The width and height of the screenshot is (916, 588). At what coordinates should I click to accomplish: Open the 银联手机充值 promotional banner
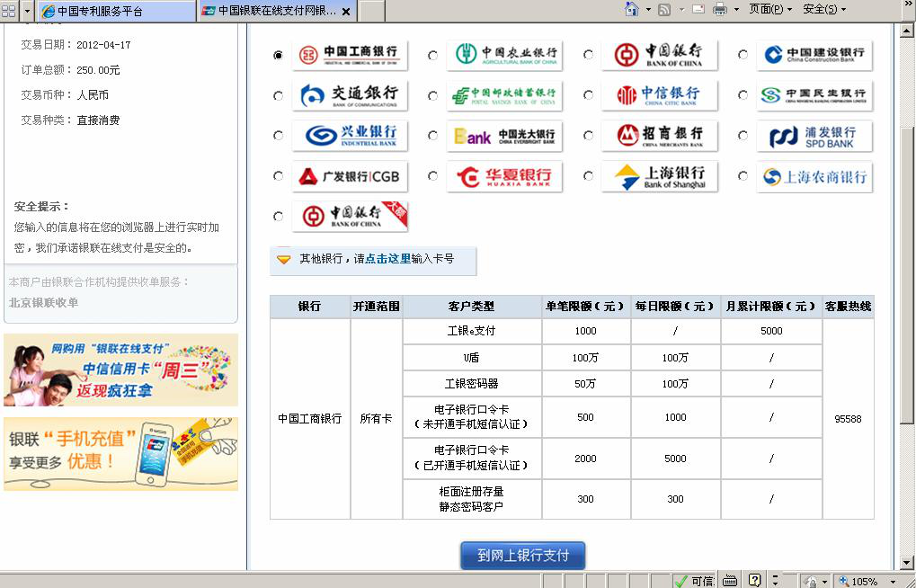coord(120,454)
